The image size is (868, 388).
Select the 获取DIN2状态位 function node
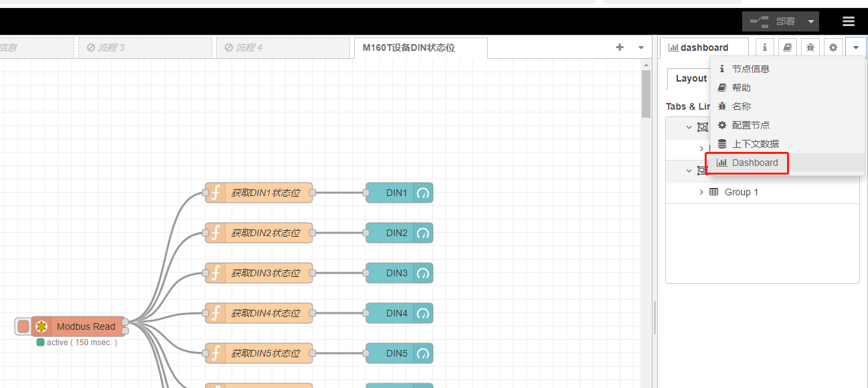point(259,233)
